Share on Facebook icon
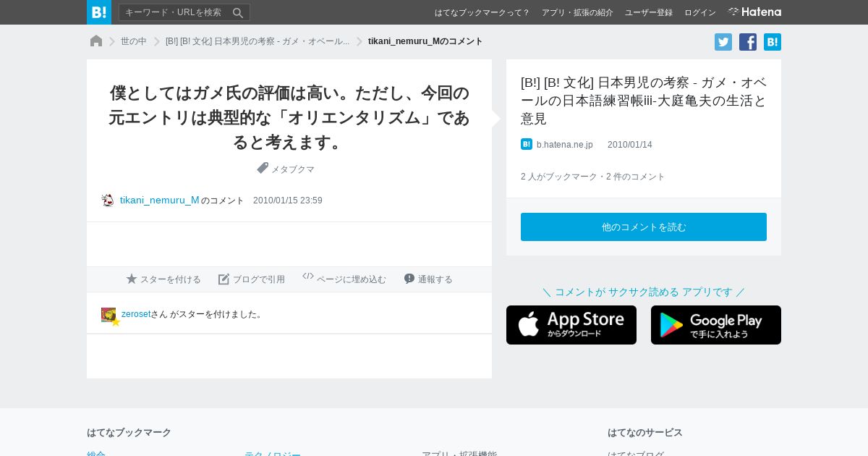The image size is (868, 456). 748,42
